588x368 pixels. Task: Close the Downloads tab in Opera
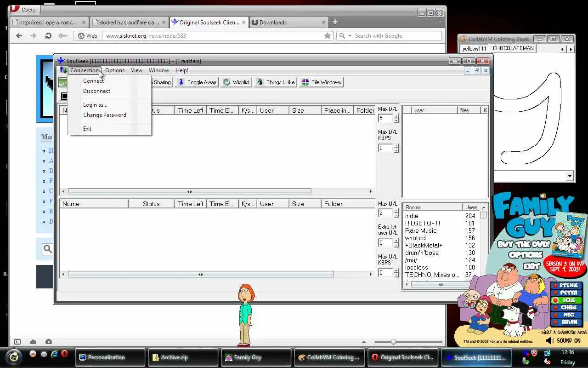click(x=324, y=22)
